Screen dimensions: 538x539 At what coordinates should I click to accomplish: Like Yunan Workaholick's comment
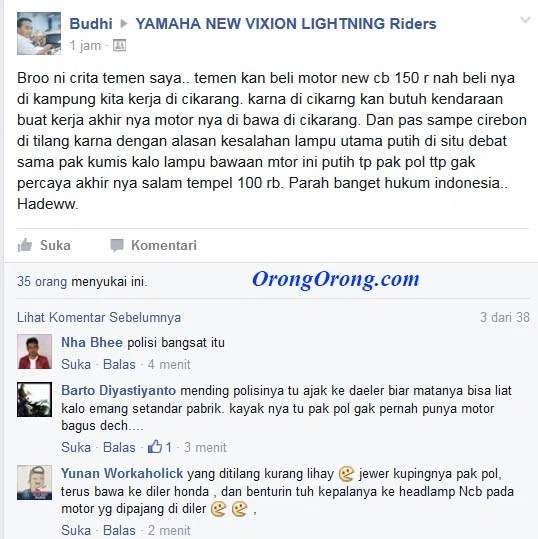click(76, 530)
